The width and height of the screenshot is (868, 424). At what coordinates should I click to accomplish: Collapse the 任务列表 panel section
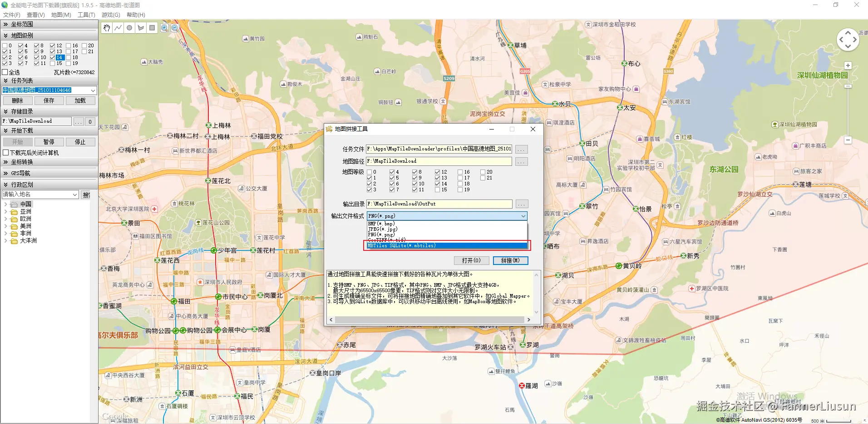pos(49,80)
